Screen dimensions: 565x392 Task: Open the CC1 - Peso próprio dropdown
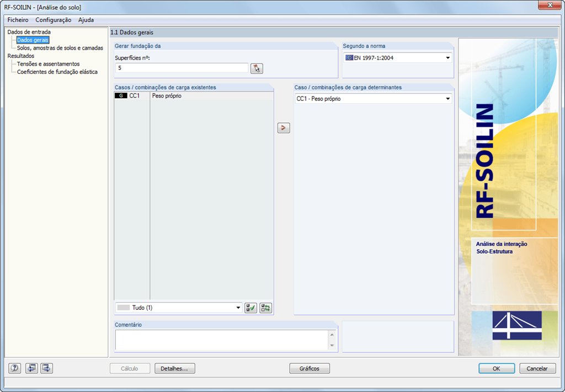pyautogui.click(x=374, y=99)
